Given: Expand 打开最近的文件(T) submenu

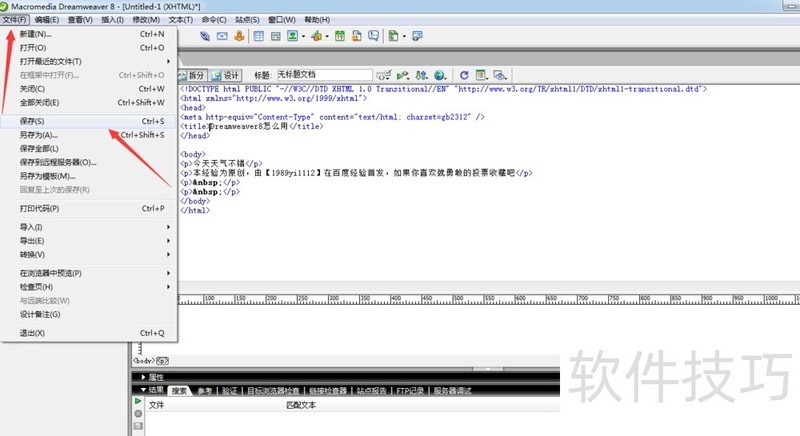Looking at the screenshot, I should pos(89,62).
